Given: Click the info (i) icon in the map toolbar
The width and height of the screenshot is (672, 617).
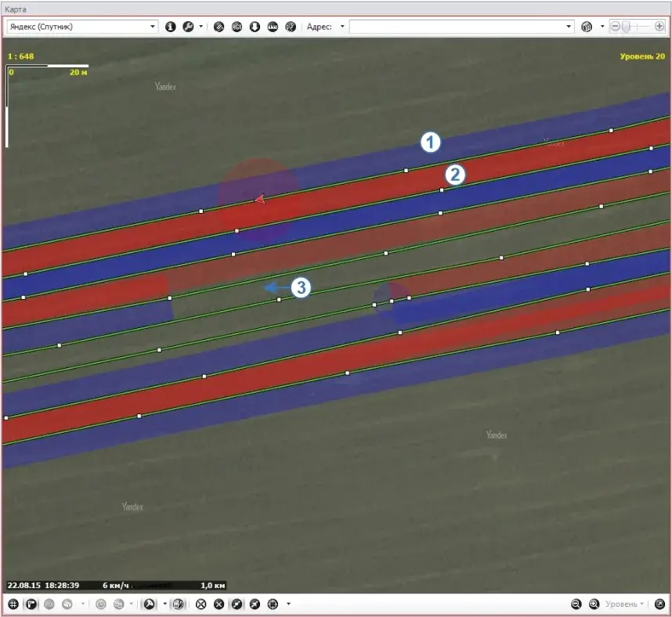Looking at the screenshot, I should 170,27.
